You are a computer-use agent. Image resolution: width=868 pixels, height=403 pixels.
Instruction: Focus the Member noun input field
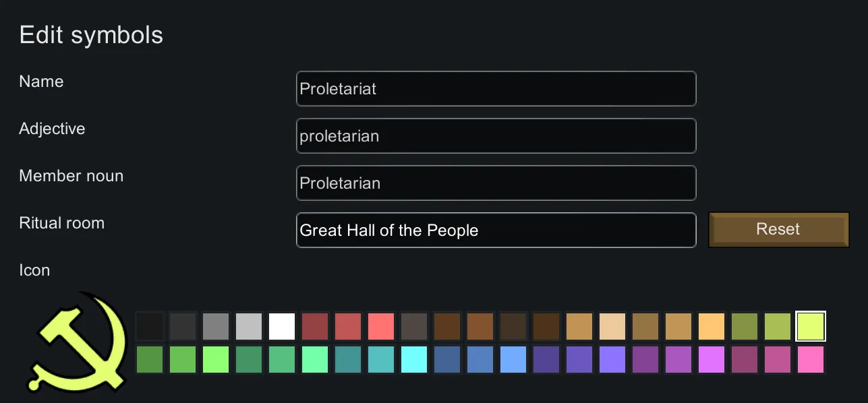(x=496, y=183)
